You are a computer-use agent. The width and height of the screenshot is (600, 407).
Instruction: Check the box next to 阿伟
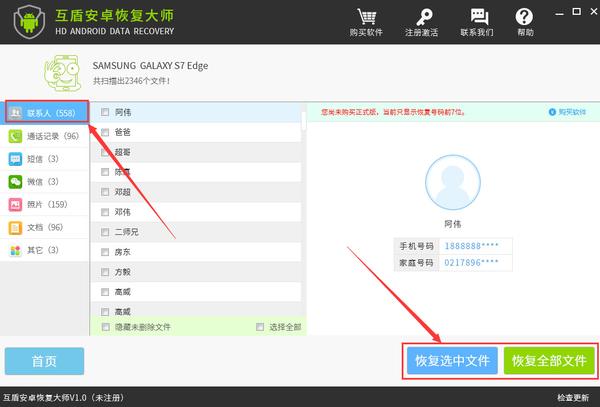105,112
